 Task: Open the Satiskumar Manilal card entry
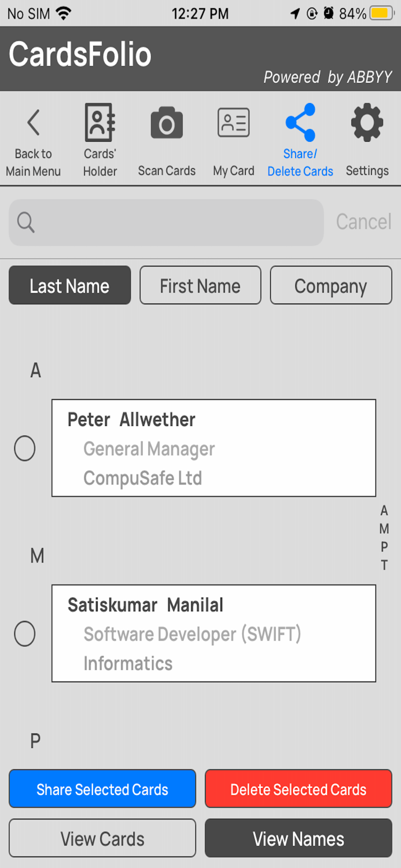(214, 633)
